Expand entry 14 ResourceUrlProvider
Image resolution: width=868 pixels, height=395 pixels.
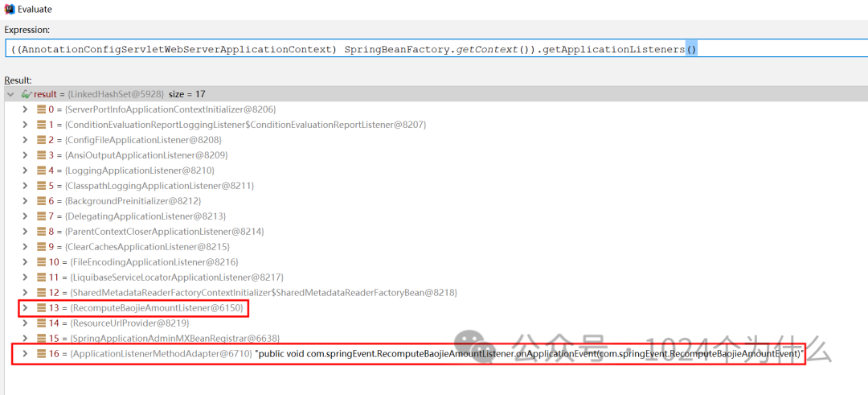coord(25,323)
